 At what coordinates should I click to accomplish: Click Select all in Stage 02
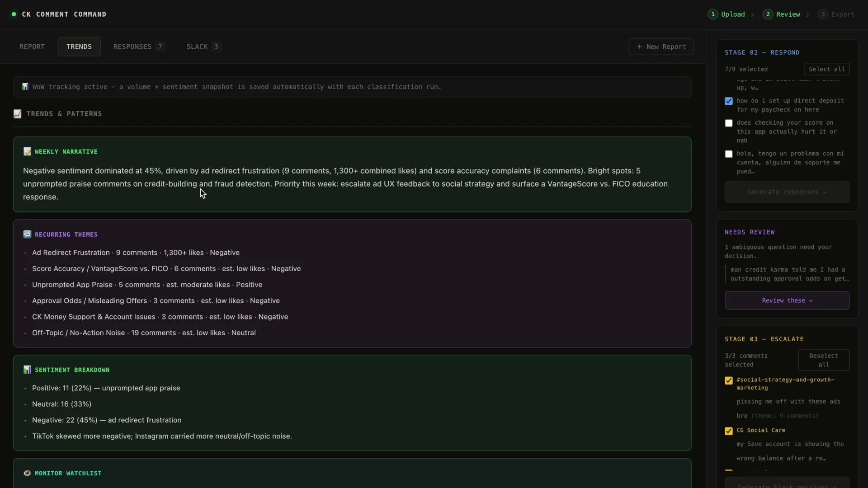click(827, 69)
